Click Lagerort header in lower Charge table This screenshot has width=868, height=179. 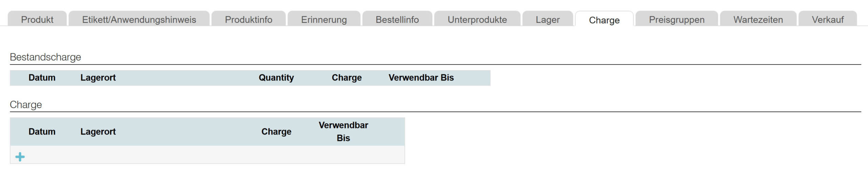pos(98,132)
